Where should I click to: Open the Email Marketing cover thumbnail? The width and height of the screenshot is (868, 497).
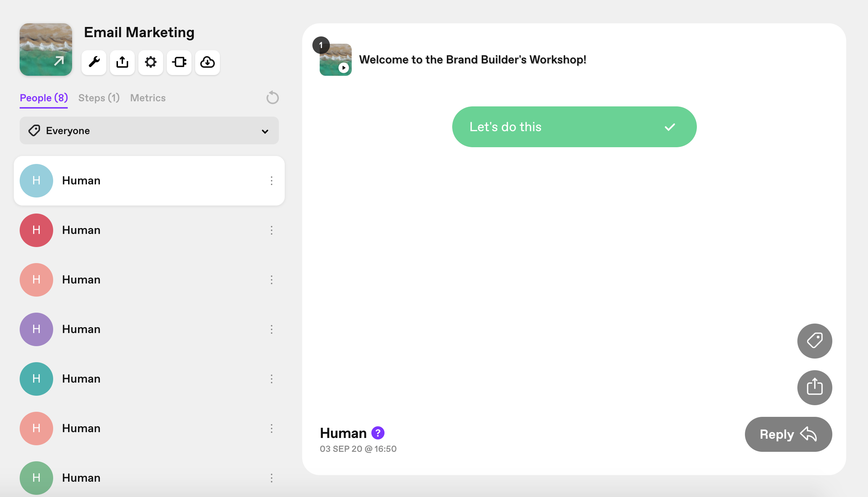tap(46, 50)
